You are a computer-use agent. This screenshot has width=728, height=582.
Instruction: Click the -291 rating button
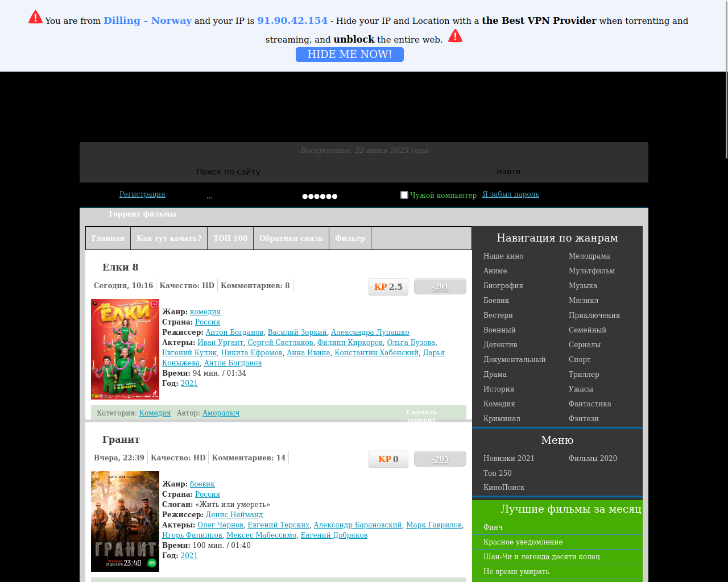[x=440, y=286]
